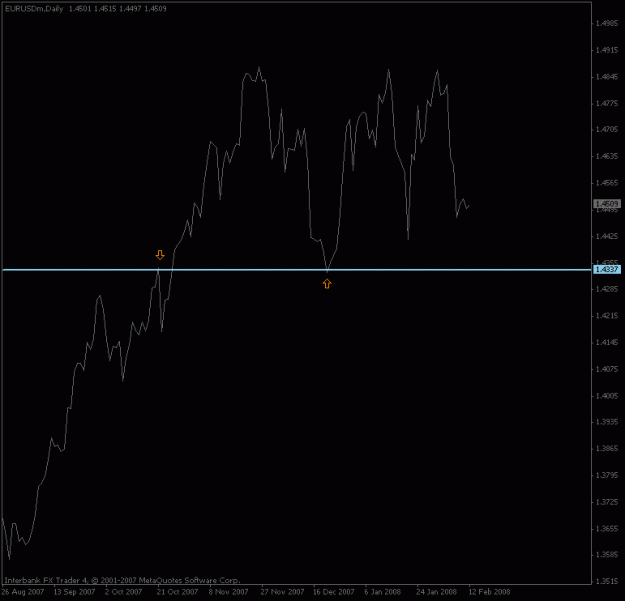
Task: Click the current price label 1.4509
Action: pos(607,204)
